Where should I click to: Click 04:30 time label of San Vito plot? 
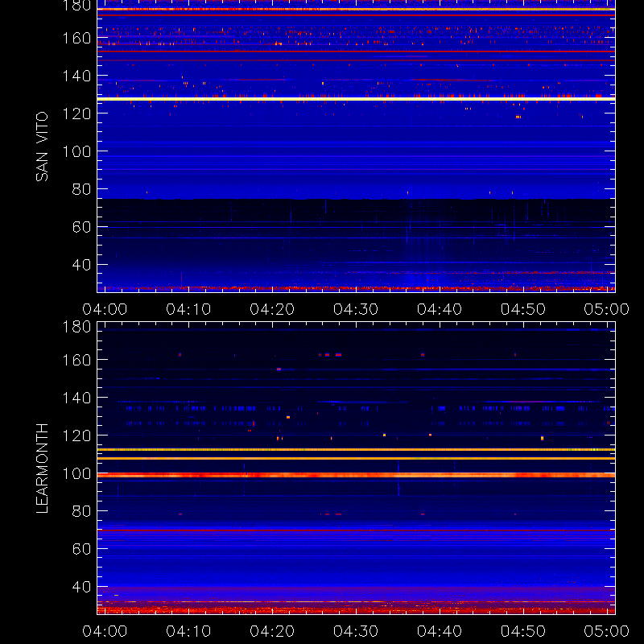(x=356, y=309)
